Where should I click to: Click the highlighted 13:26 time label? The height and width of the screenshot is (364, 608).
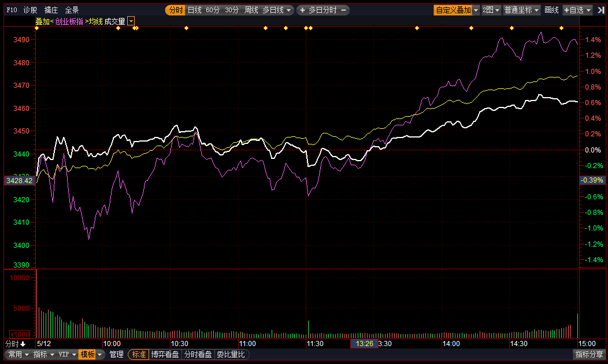pos(364,344)
